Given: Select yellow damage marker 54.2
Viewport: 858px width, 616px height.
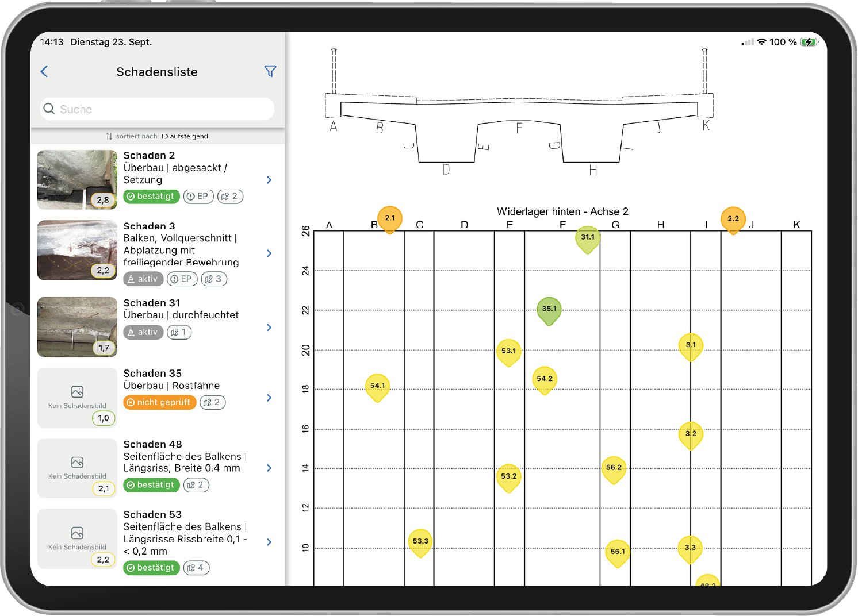Looking at the screenshot, I should coord(545,380).
